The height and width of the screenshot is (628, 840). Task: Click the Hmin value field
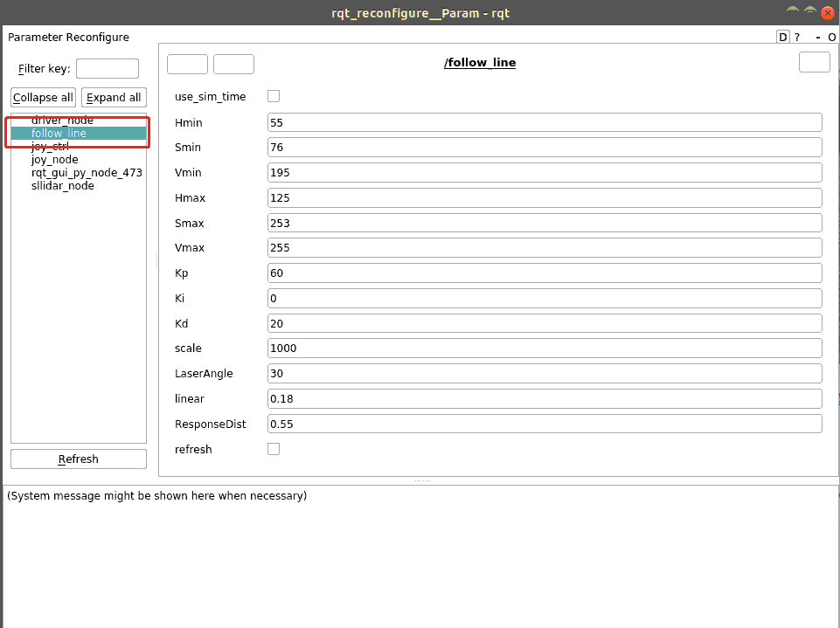point(545,122)
